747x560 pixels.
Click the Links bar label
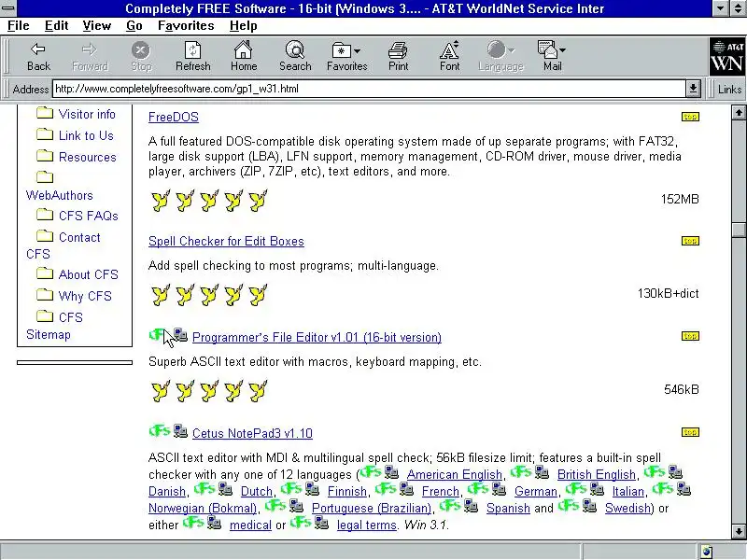(x=729, y=89)
